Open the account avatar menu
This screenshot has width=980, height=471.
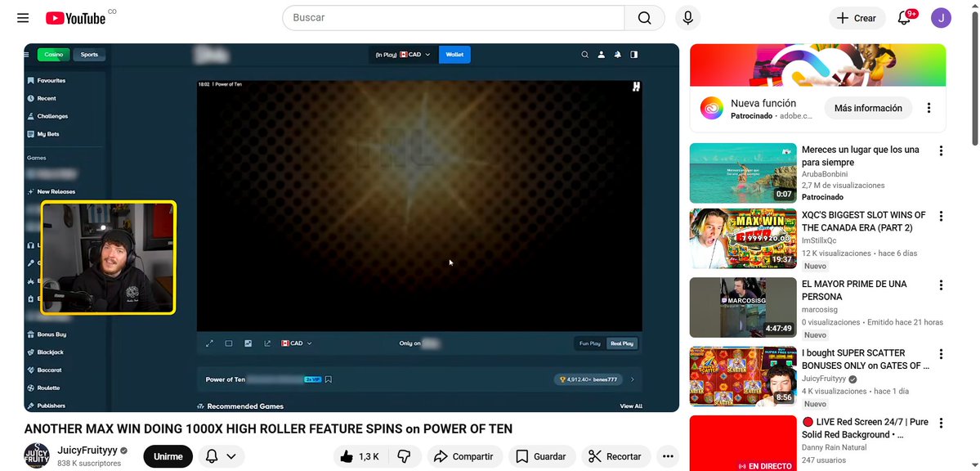point(942,18)
